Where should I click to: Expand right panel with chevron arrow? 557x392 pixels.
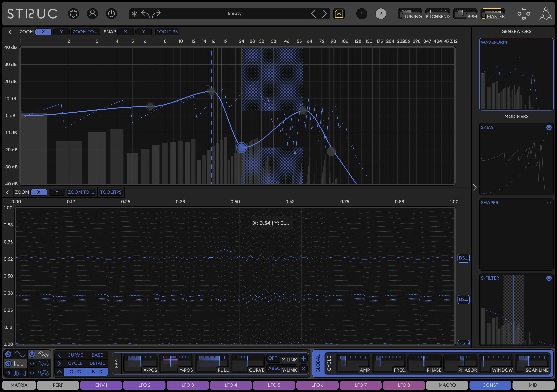tap(475, 187)
